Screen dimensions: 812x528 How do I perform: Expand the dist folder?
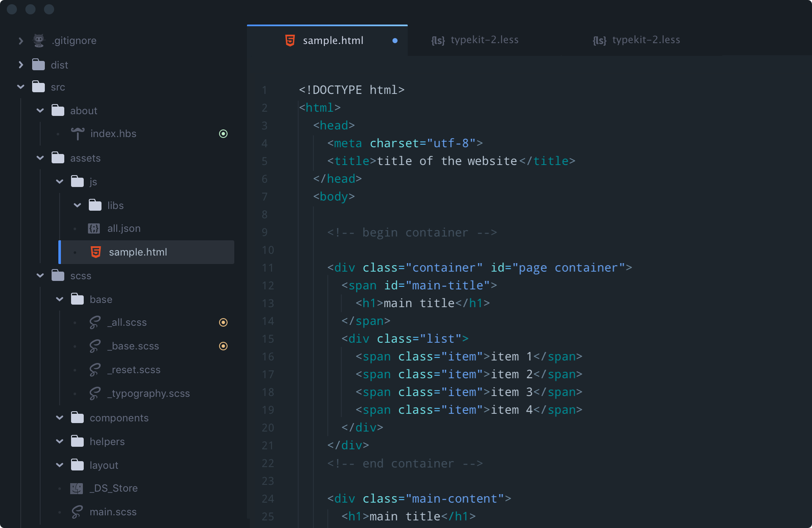(x=21, y=65)
